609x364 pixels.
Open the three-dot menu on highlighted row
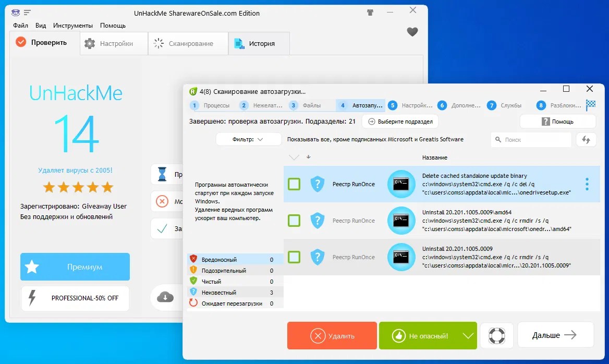[587, 184]
